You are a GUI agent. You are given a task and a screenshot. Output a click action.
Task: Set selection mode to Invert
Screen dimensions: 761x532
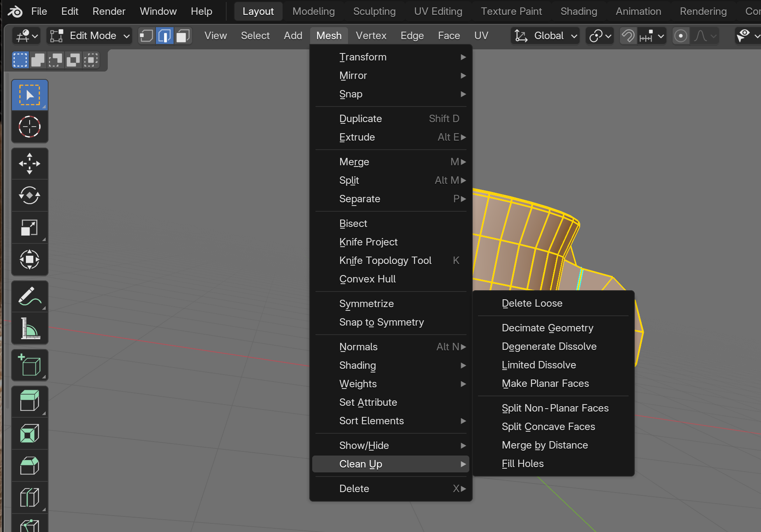pos(73,60)
